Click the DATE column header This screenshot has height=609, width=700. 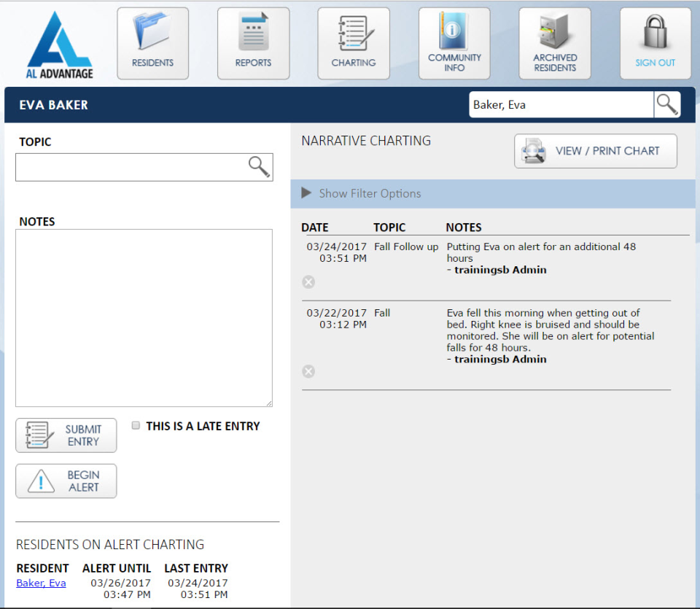coord(315,228)
